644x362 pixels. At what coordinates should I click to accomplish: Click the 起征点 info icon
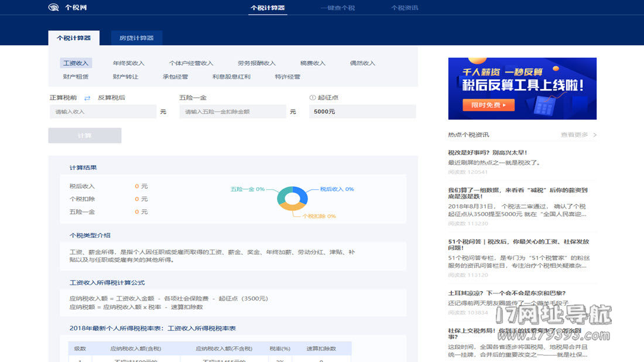pos(312,98)
